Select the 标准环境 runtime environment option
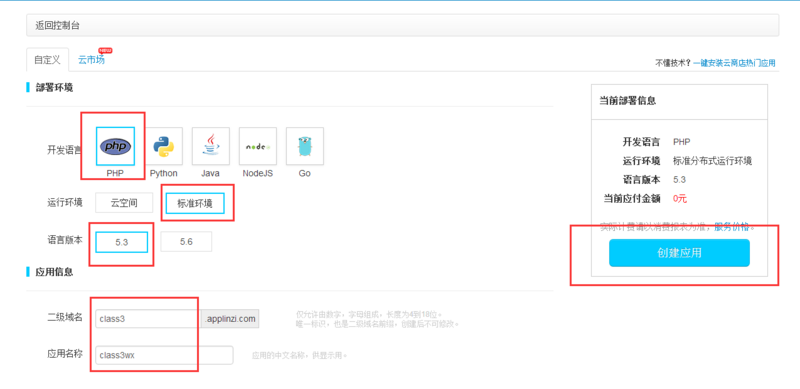This screenshot has width=800, height=389. tap(195, 203)
